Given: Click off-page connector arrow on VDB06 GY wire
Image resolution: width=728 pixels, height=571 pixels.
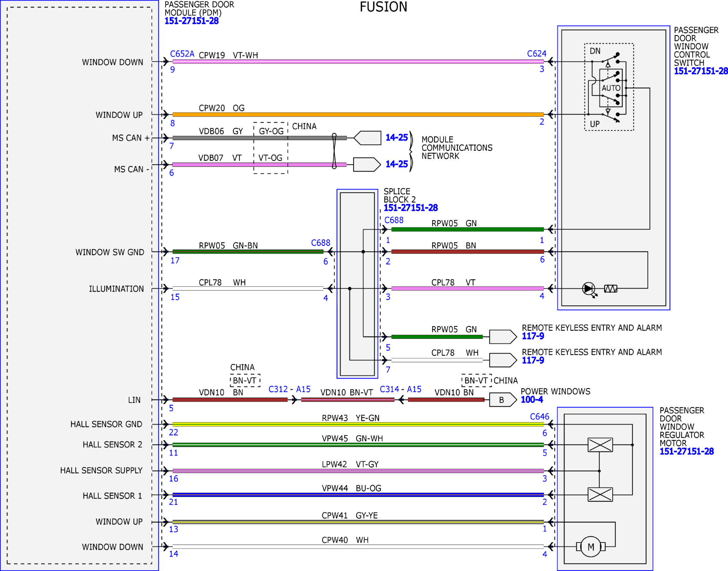Looking at the screenshot, I should click(367, 138).
